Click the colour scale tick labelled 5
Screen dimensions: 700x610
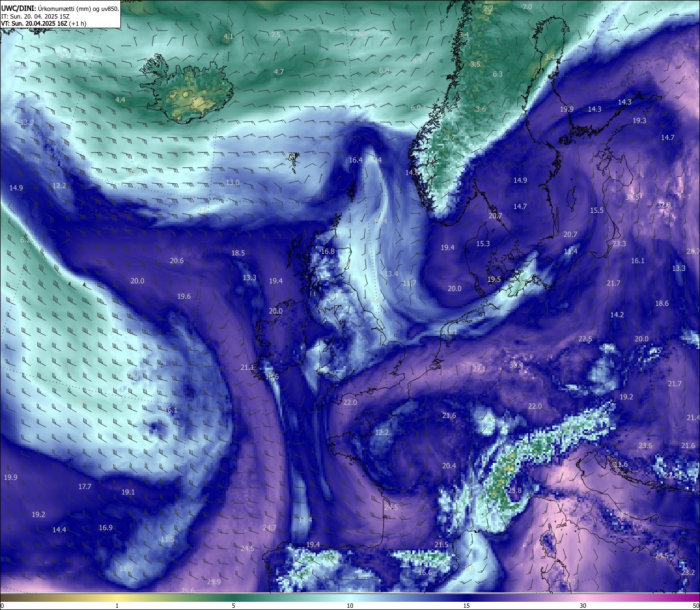234,606
